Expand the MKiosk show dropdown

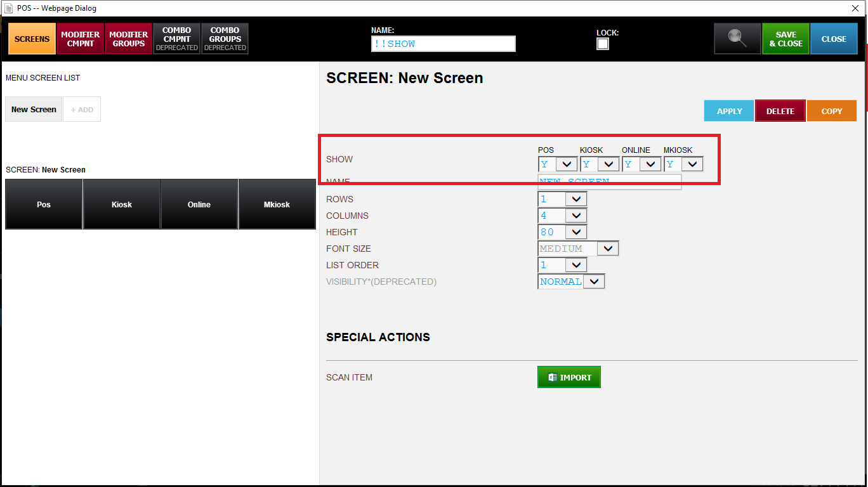683,164
